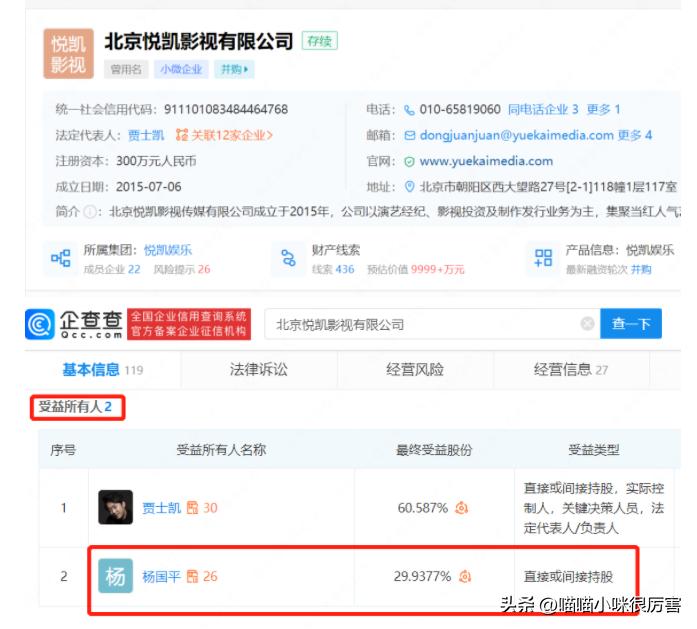Image resolution: width=697 pixels, height=629 pixels.
Task: Click the 财产线索 chain icon
Action: pos(288,258)
